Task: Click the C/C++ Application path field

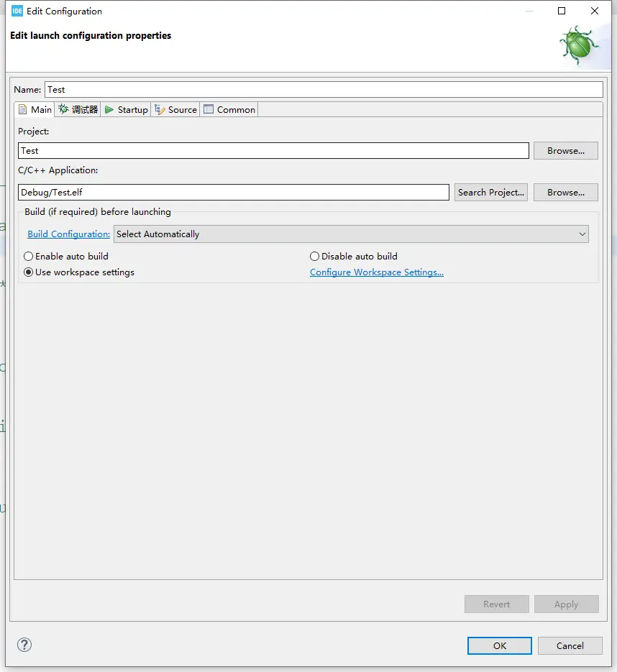Action: click(234, 193)
